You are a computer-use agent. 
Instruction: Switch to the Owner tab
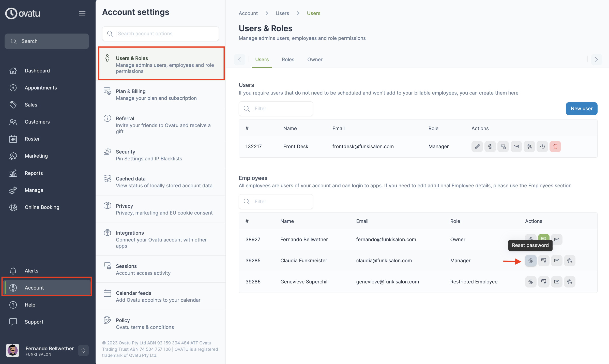tap(315, 59)
